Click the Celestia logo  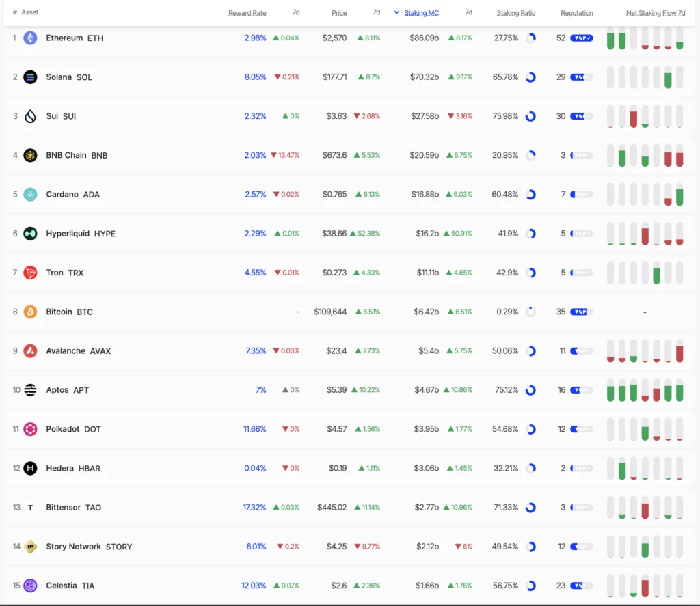pos(30,586)
